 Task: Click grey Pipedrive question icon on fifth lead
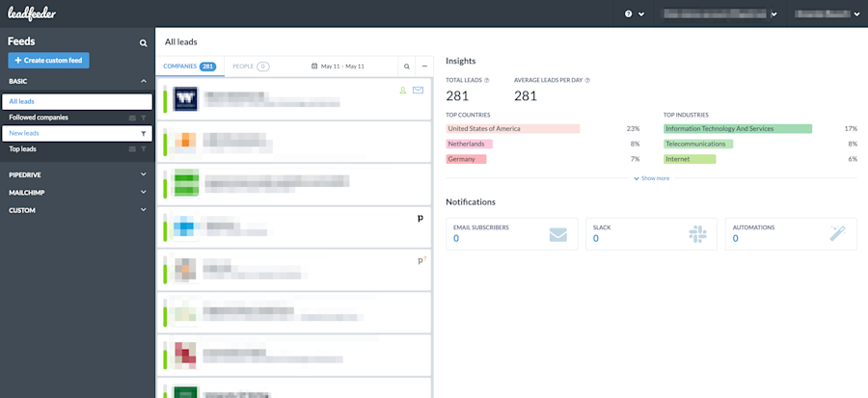tap(421, 260)
